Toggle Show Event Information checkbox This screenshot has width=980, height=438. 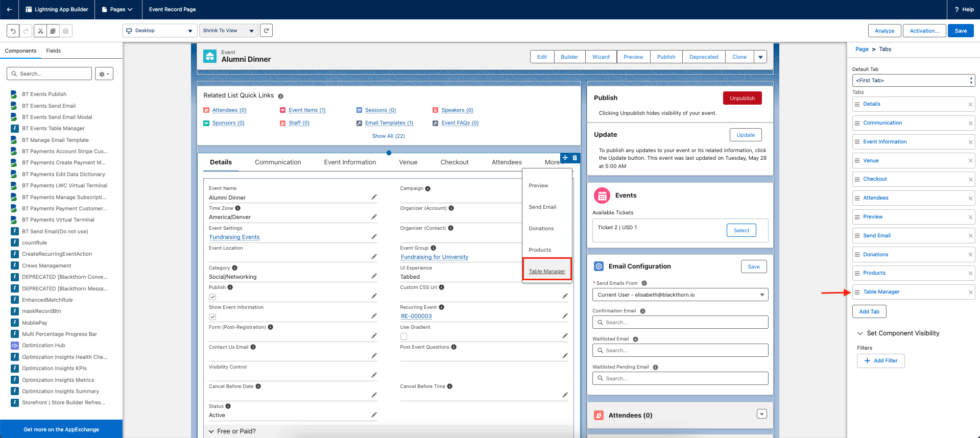[212, 317]
